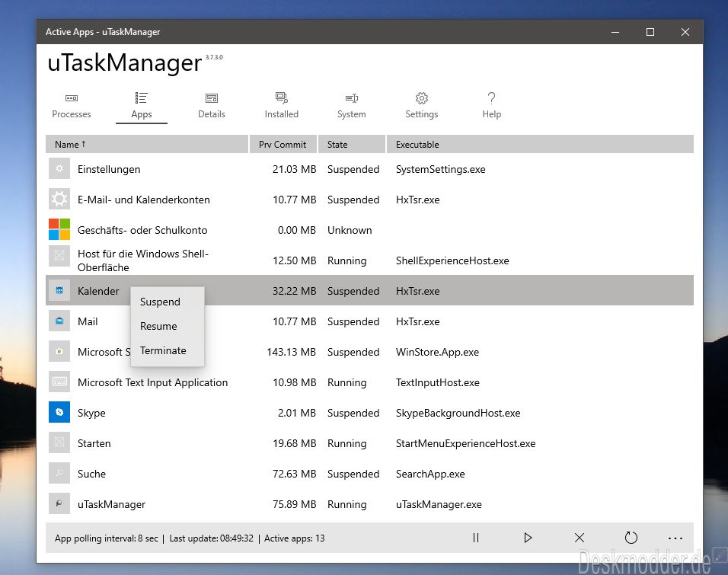Image resolution: width=728 pixels, height=575 pixels.
Task: Choose Terminate from the context menu
Action: point(163,350)
